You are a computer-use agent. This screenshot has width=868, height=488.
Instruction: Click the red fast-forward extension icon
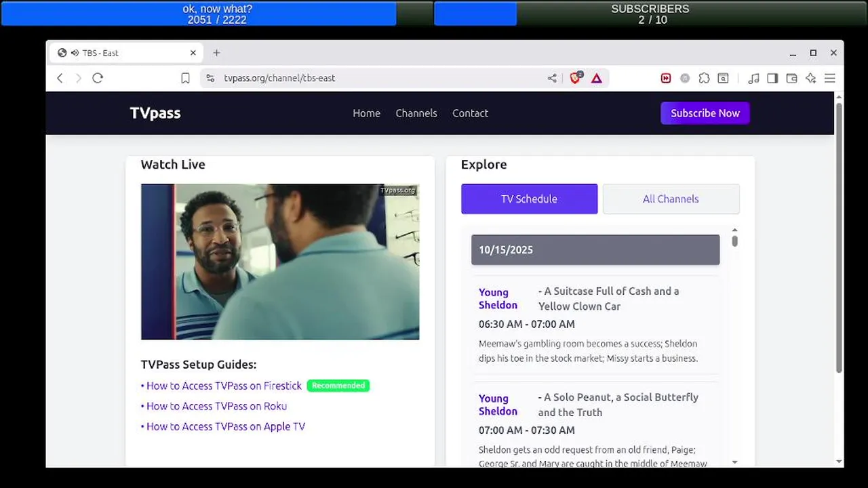(x=666, y=79)
